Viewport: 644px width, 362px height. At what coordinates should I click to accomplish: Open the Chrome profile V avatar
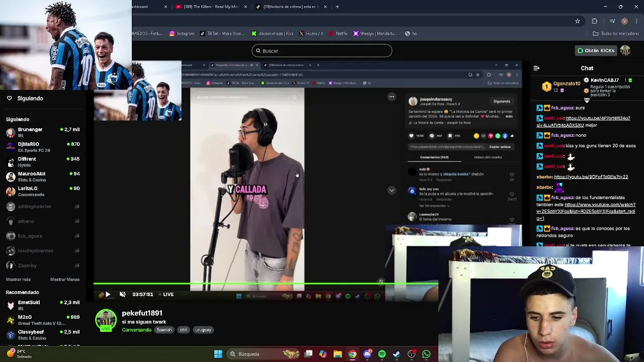(x=624, y=21)
